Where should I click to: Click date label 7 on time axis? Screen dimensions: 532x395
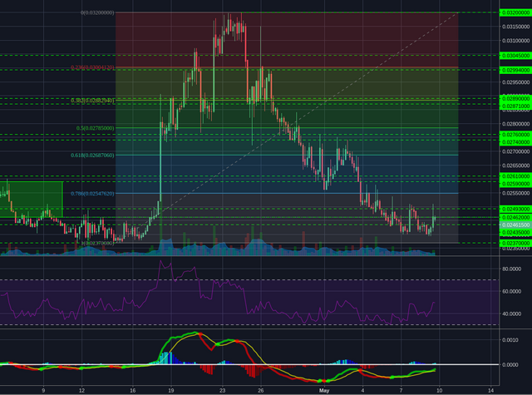[x=401, y=391]
